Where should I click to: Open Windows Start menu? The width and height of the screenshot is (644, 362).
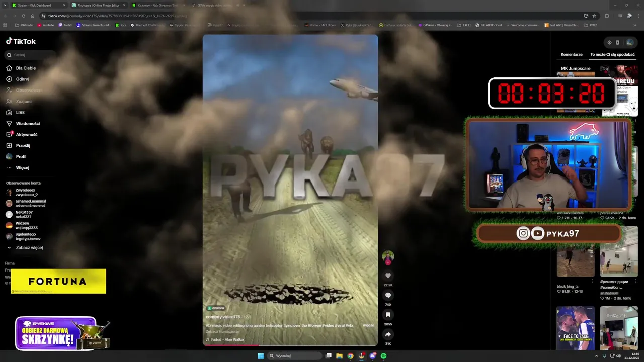(261, 356)
